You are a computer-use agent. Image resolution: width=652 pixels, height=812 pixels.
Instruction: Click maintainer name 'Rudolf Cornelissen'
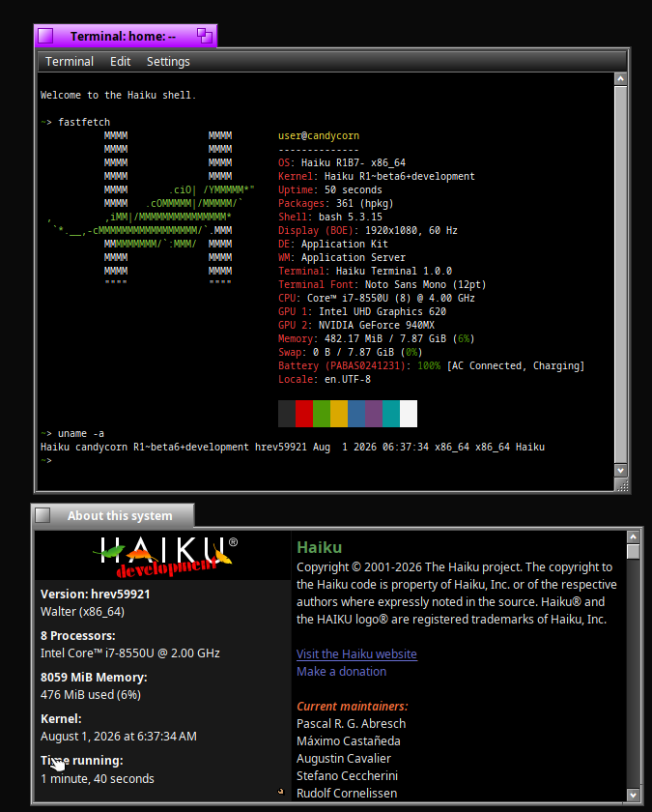[x=347, y=794]
